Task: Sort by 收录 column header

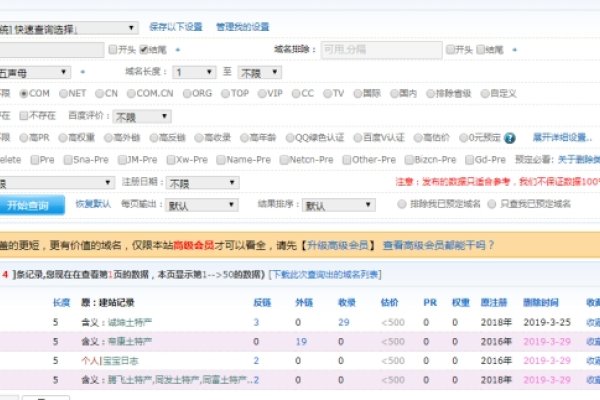Action: click(347, 303)
